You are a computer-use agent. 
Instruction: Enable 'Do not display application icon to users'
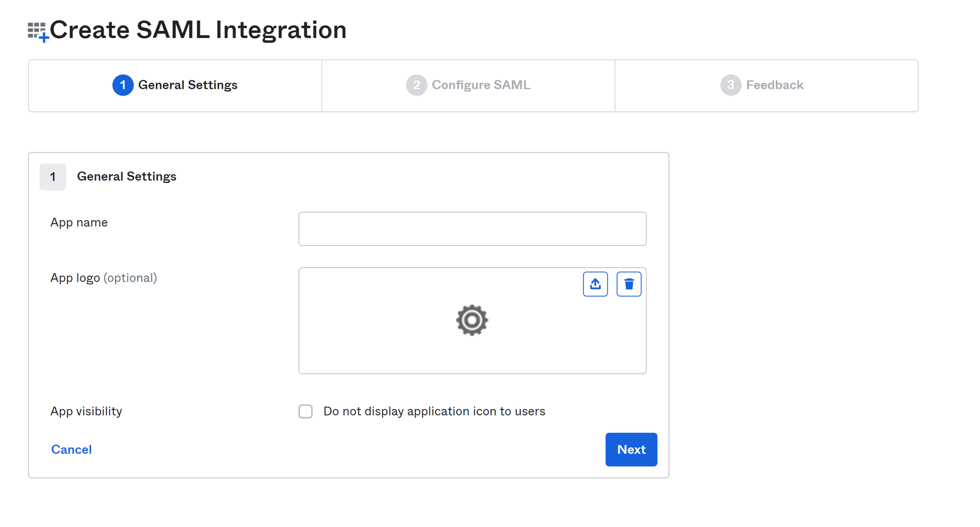305,411
